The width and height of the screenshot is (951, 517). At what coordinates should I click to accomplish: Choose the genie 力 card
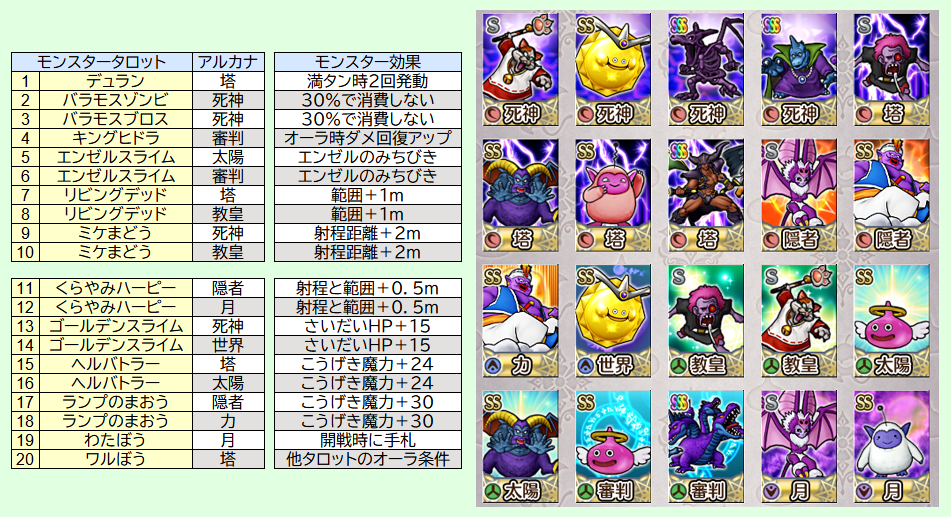520,320
